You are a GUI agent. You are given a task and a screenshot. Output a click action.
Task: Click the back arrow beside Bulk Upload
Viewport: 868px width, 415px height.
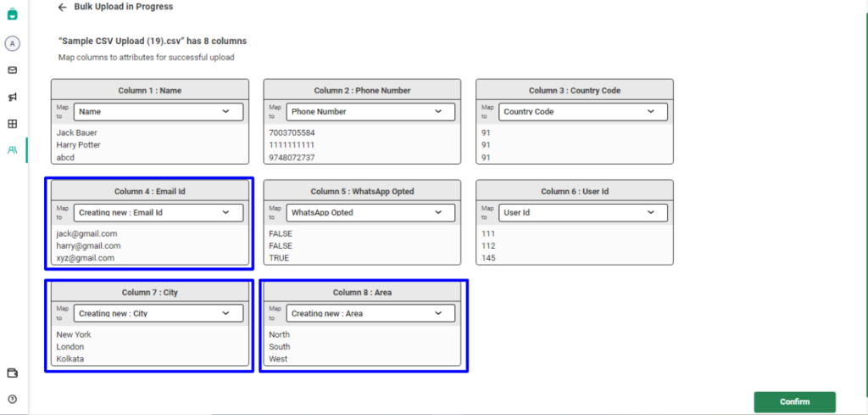62,7
